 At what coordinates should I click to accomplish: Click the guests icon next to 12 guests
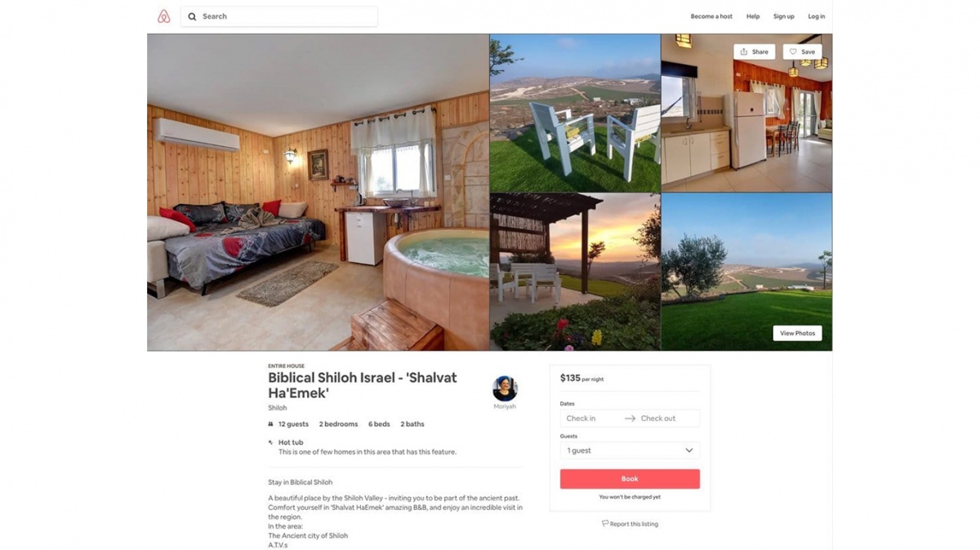(x=271, y=424)
